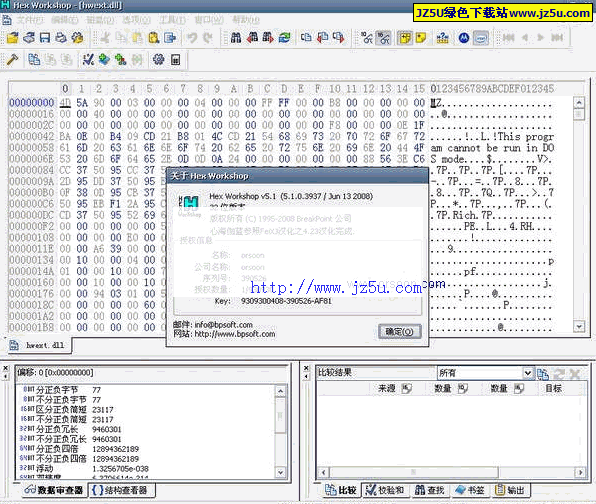Select the 结构查看器 tab
This screenshot has height=504, width=596.
point(122,490)
